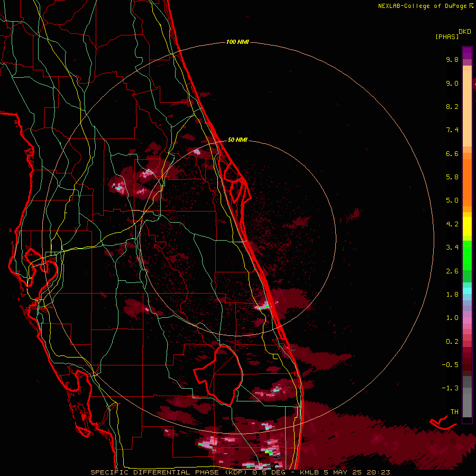The image size is (476, 476).
Task: Select the 1.8 scale value
Action: 452,295
